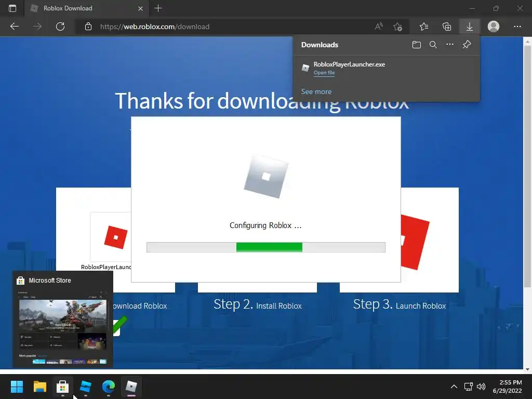Click the address bar URL
This screenshot has height=399, width=532.
click(x=155, y=26)
